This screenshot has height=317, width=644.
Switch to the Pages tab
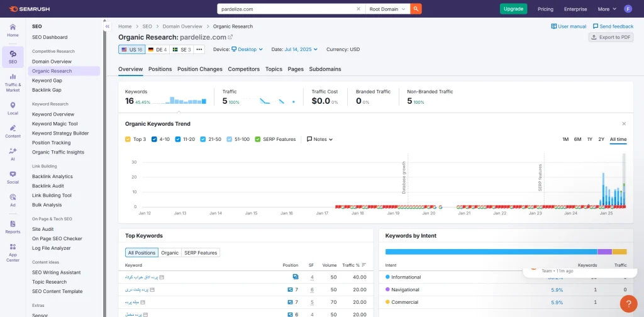[296, 69]
